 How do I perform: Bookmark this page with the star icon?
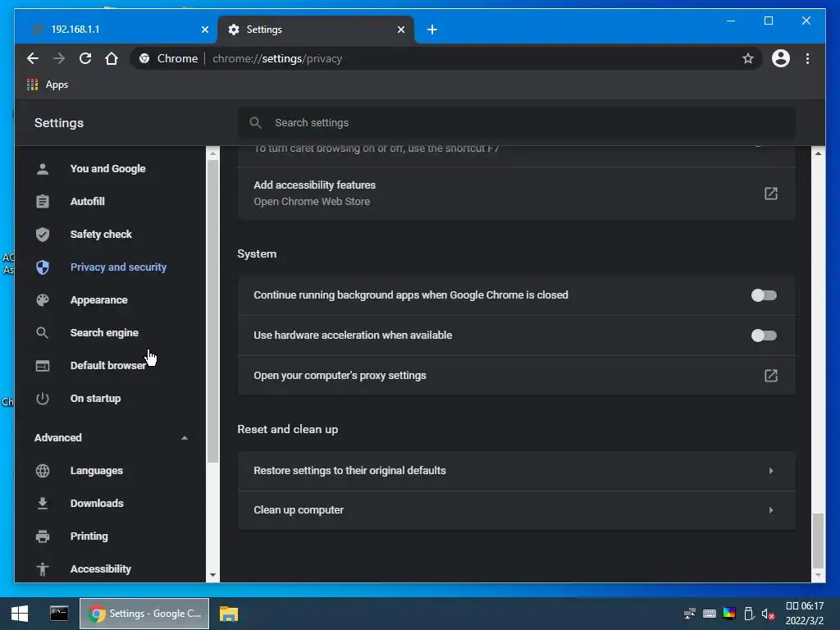tap(748, 58)
